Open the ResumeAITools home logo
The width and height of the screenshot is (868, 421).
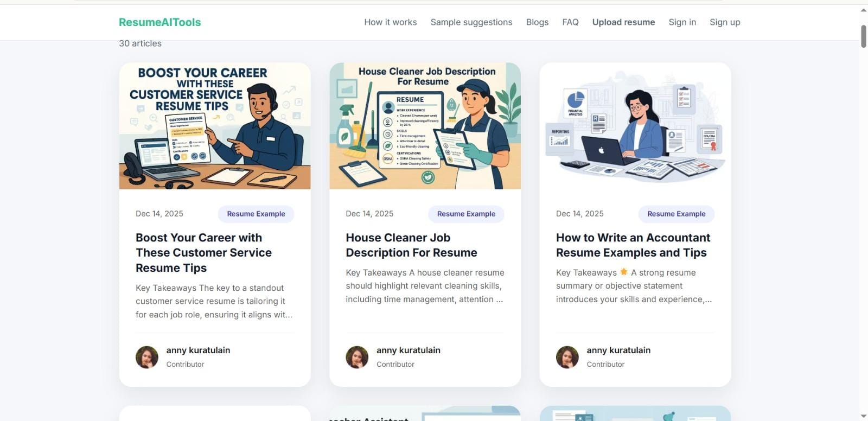click(x=160, y=22)
